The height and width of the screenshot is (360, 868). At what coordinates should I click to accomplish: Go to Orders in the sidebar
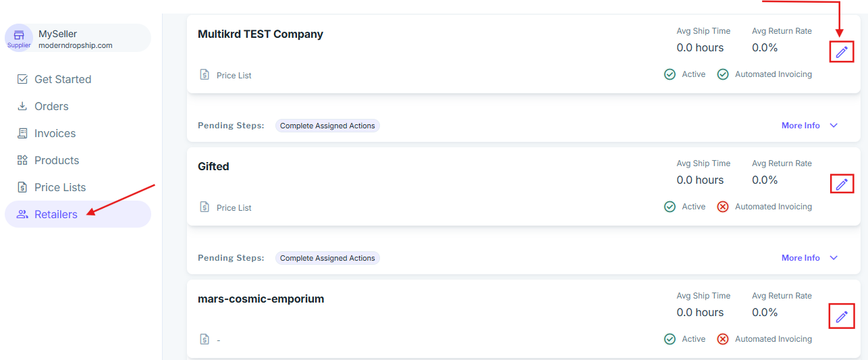click(x=51, y=106)
